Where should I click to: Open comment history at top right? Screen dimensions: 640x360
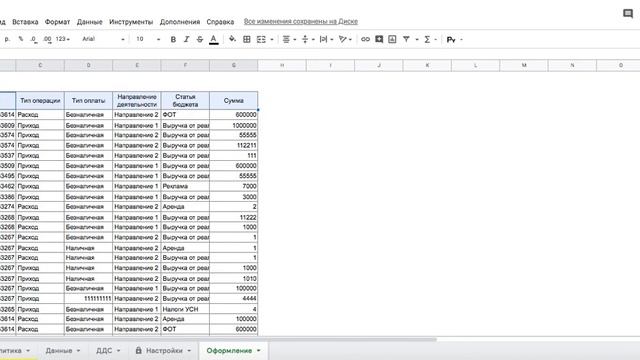click(x=628, y=14)
